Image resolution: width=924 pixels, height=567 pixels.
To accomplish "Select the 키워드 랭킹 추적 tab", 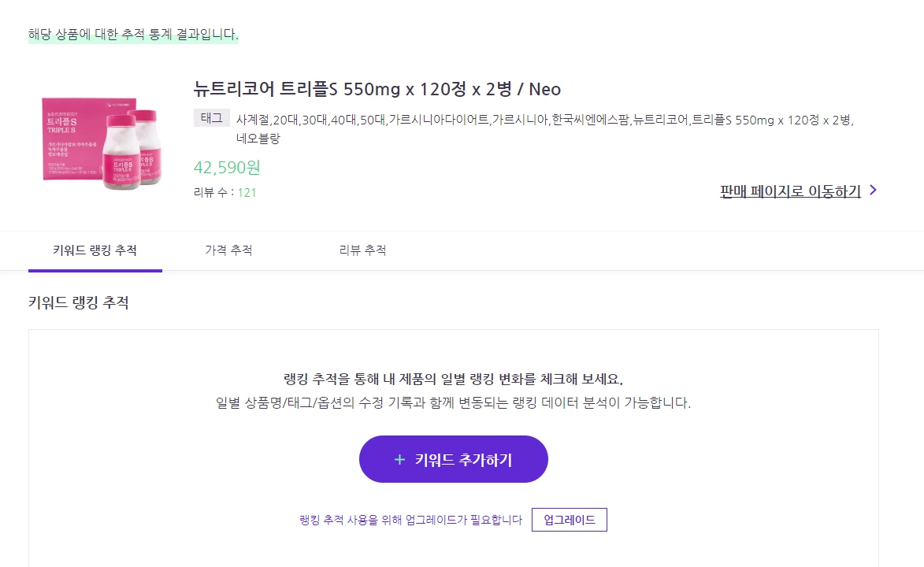I will click(95, 250).
